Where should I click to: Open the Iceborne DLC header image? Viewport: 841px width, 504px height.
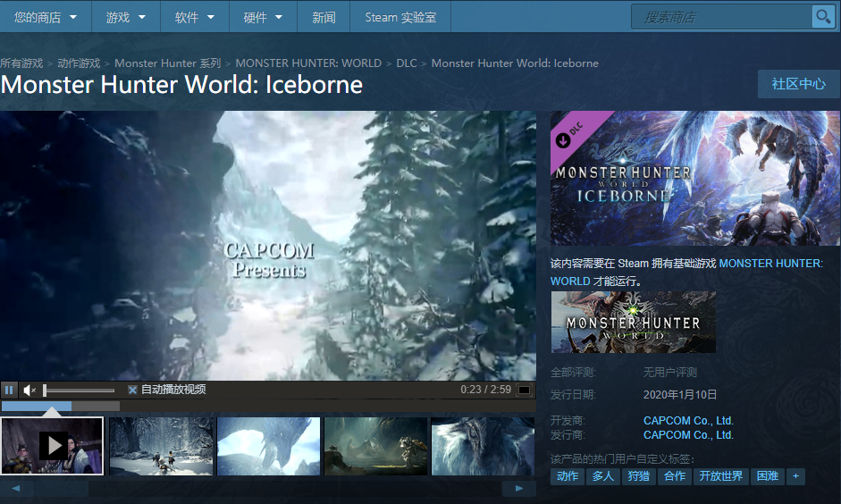click(x=695, y=178)
